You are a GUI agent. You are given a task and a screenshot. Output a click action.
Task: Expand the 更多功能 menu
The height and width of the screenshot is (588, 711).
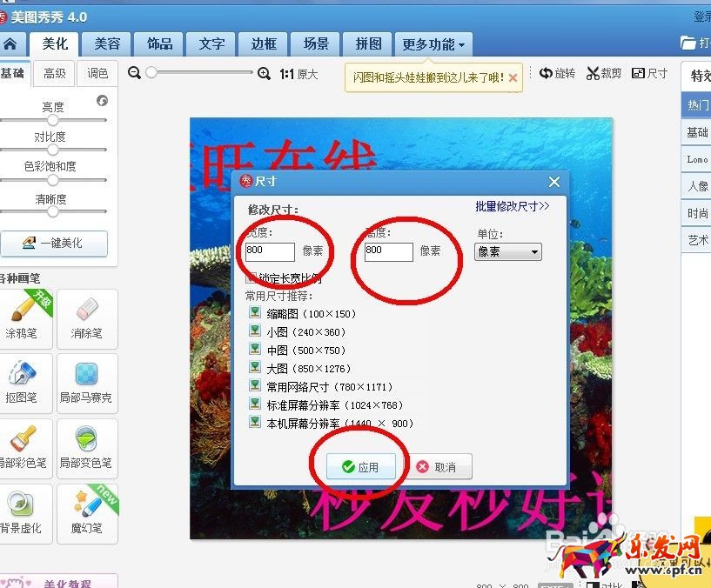point(433,43)
